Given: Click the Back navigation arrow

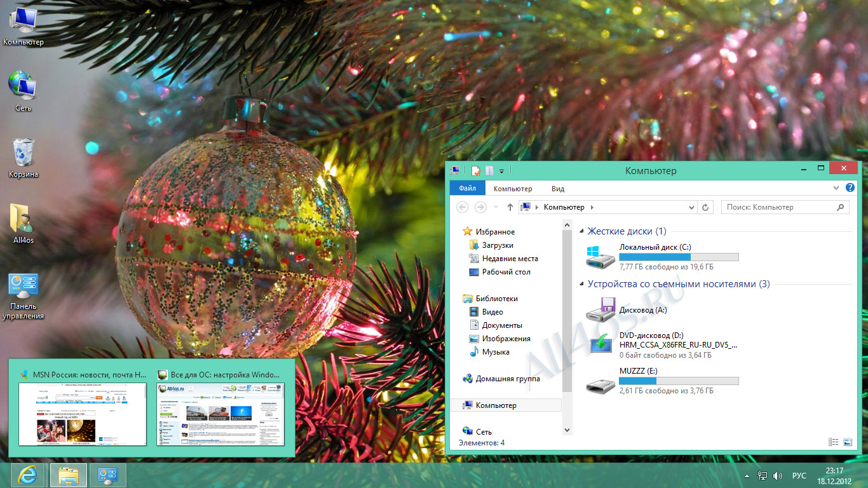Looking at the screenshot, I should (x=463, y=207).
